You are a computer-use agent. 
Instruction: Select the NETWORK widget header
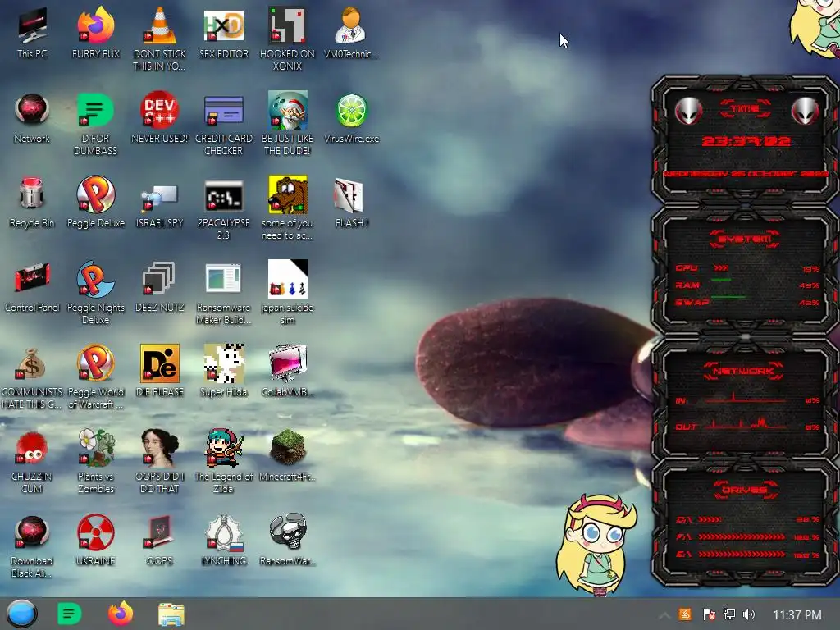pyautogui.click(x=744, y=371)
